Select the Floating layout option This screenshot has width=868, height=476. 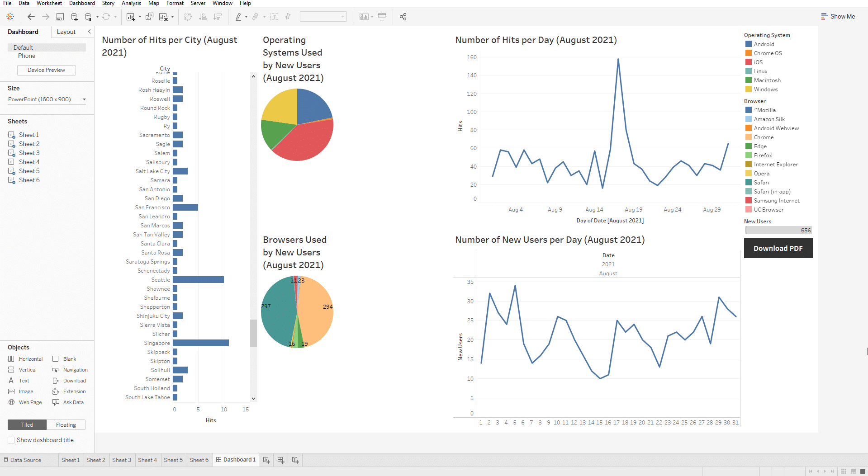tap(66, 424)
